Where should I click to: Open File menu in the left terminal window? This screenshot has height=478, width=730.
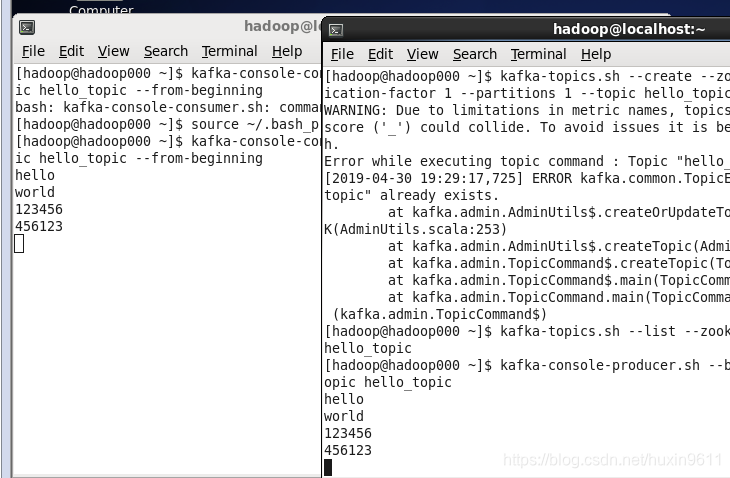click(x=34, y=51)
